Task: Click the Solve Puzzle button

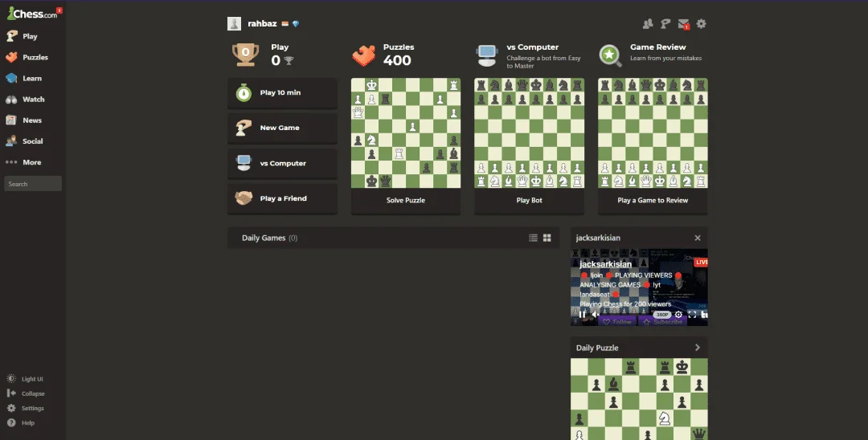Action: (406, 201)
